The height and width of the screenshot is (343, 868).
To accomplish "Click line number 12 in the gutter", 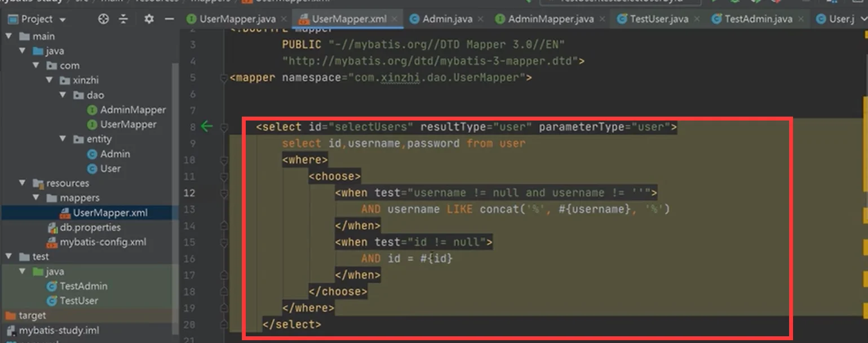I will pyautogui.click(x=189, y=193).
